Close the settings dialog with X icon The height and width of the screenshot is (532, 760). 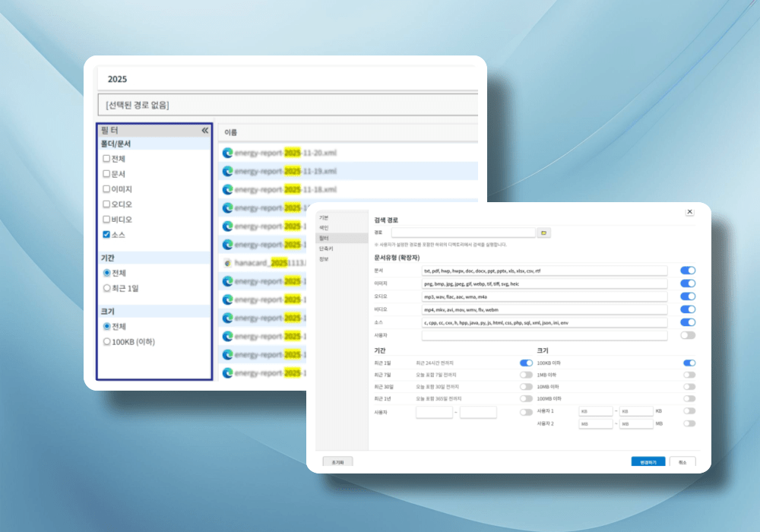point(689,212)
